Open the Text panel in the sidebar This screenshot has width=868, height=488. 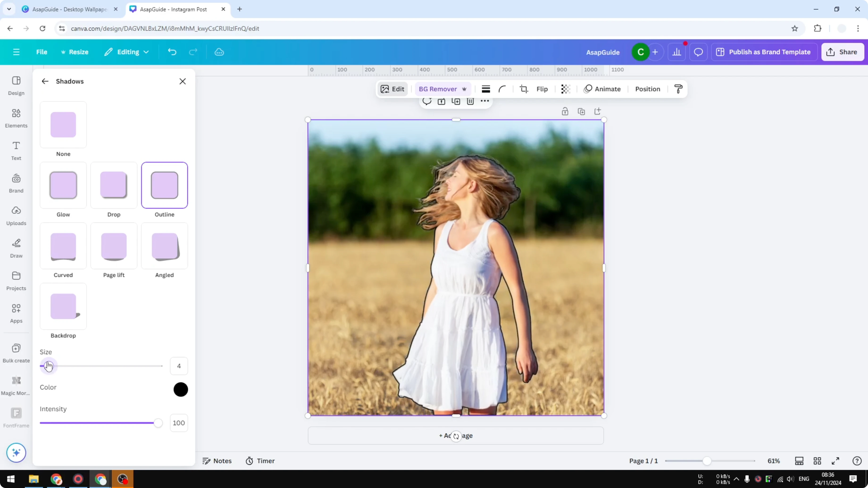pyautogui.click(x=16, y=151)
